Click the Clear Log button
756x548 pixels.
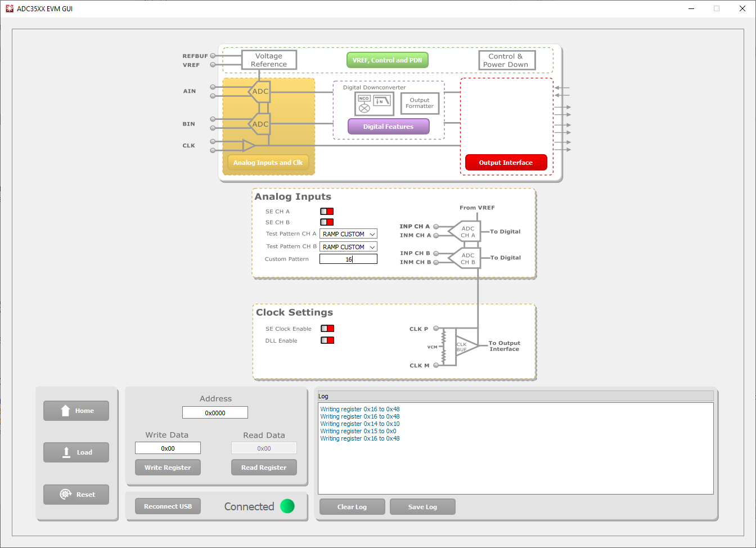click(x=352, y=507)
